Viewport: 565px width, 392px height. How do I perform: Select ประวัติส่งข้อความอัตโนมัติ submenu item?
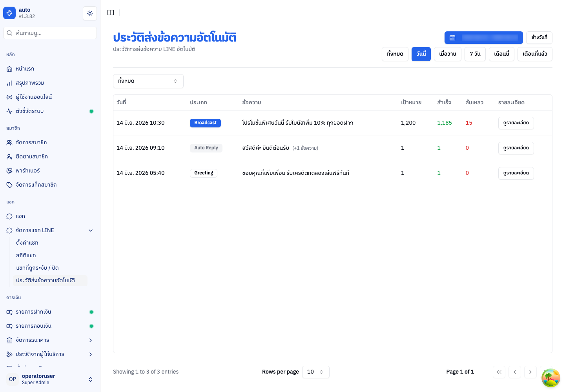pyautogui.click(x=50, y=280)
